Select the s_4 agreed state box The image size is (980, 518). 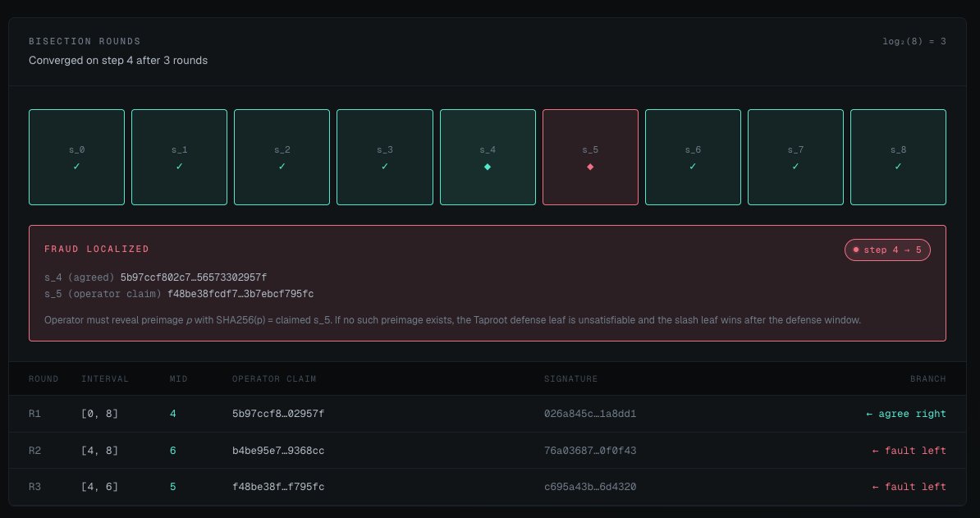pyautogui.click(x=488, y=158)
